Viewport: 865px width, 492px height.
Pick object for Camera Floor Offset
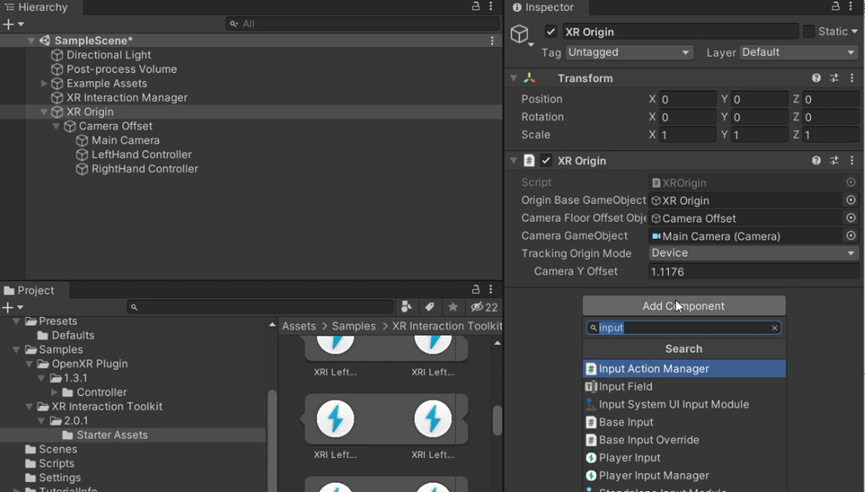[851, 218]
